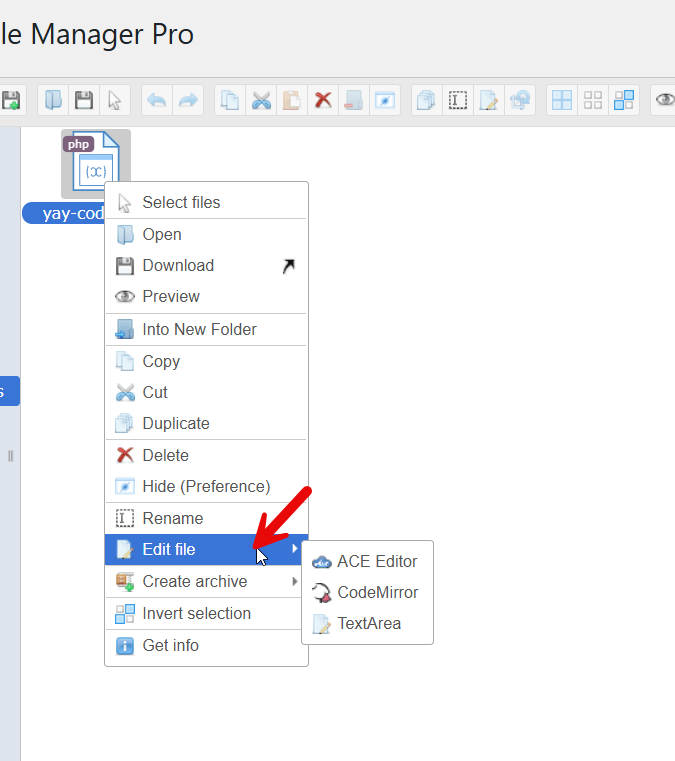Click the Upload files toolbar icon
The width and height of the screenshot is (675, 761).
click(x=11, y=100)
